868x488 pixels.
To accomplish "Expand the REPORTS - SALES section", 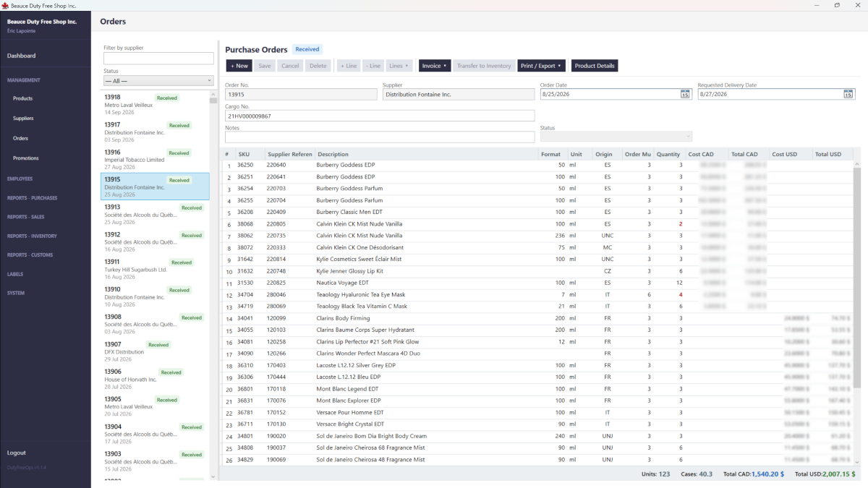I will click(x=26, y=217).
